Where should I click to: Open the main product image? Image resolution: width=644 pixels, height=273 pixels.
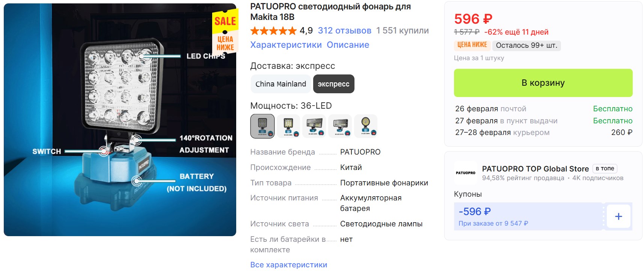(120, 120)
